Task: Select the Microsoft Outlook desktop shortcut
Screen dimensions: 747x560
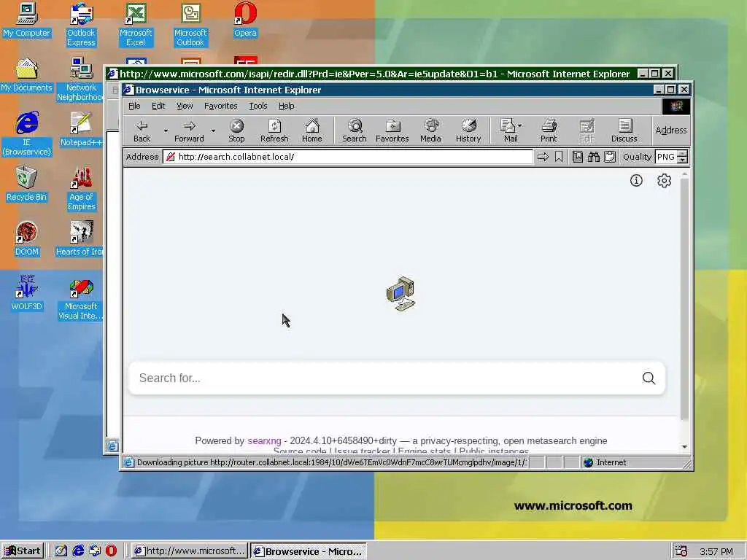Action: tap(190, 25)
